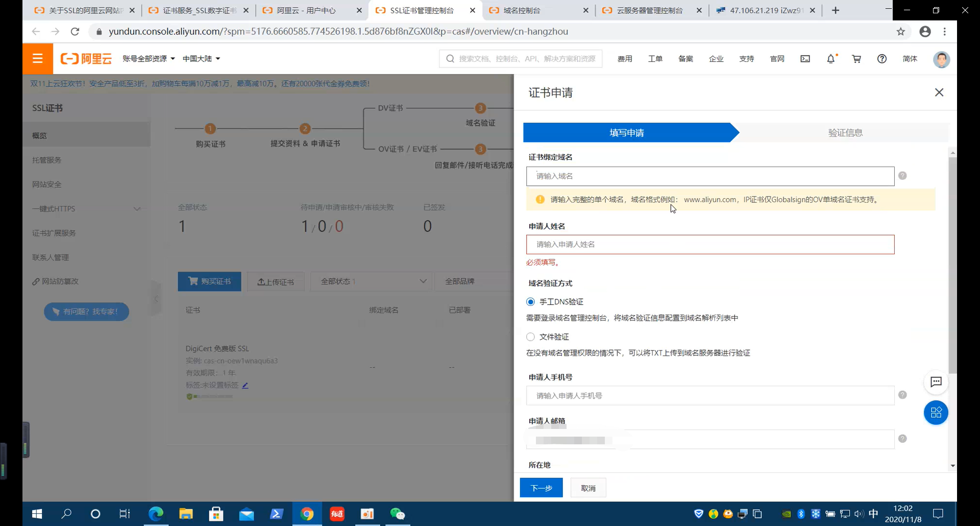
Task: Focus the 申请人姓名 input field
Action: [x=710, y=245]
